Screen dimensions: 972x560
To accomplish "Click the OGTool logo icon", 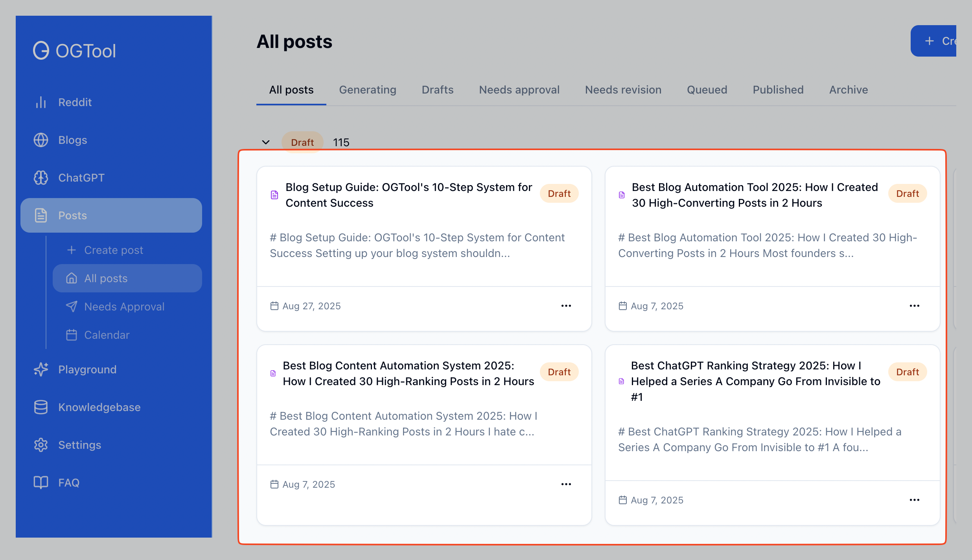I will [x=41, y=51].
